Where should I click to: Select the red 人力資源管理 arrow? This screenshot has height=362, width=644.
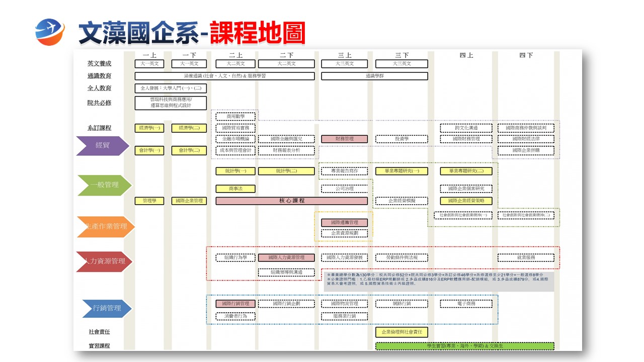(104, 261)
